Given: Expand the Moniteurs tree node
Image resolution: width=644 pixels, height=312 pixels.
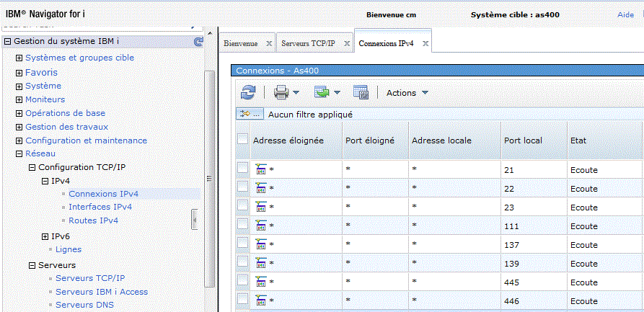Looking at the screenshot, I should (19, 100).
